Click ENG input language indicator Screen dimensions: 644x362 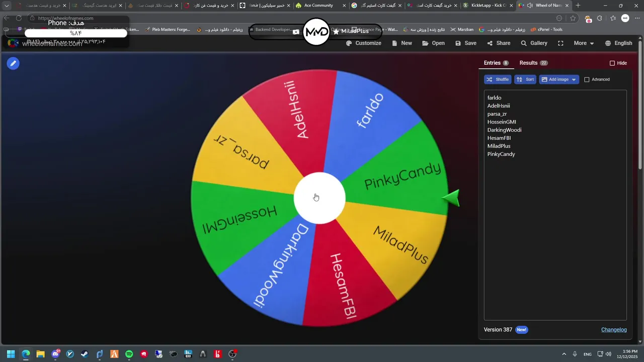pos(588,354)
